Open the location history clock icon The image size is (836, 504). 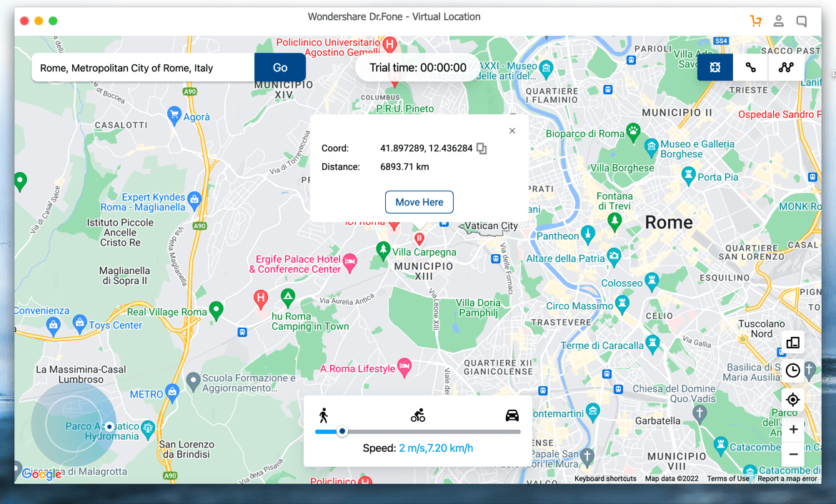[793, 371]
